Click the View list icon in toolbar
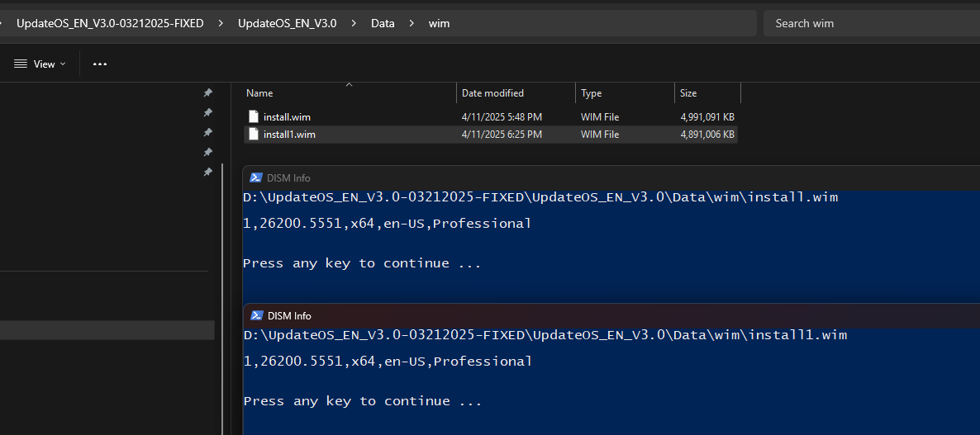 click(21, 64)
